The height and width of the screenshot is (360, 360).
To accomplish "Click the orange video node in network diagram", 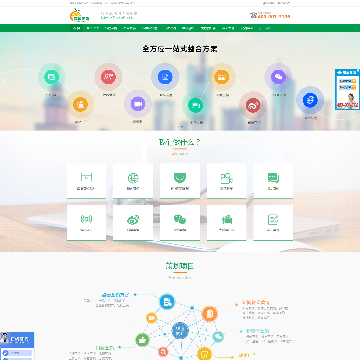I will pyautogui.click(x=151, y=318).
